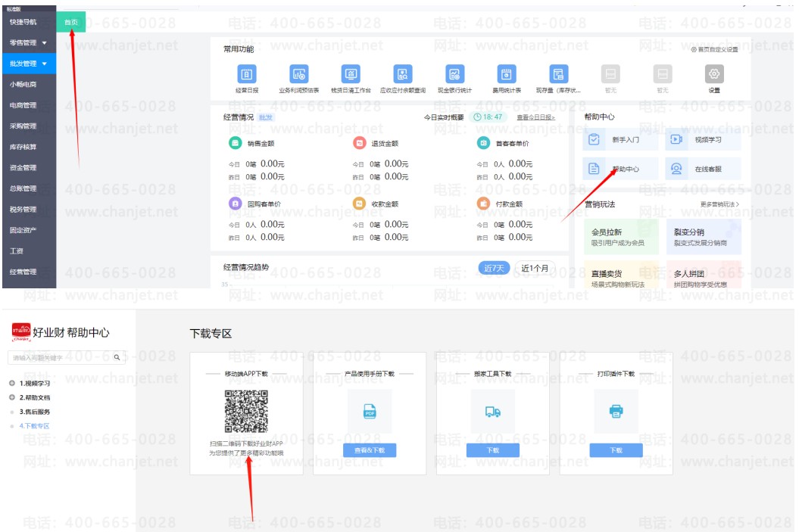Click 下载 button under 打印插件下载
This screenshot has width=799, height=532.
pos(616,450)
